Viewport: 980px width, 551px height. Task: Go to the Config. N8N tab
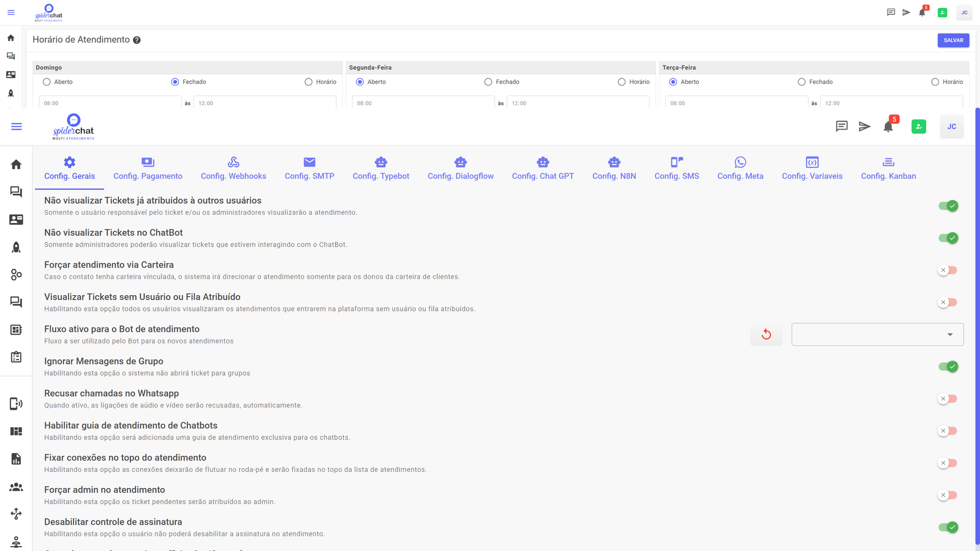tap(614, 168)
